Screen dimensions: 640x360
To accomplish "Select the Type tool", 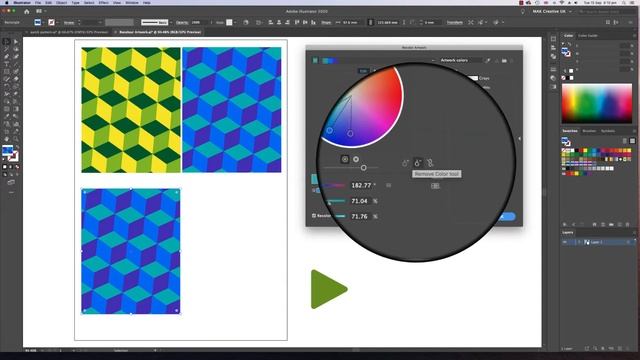I will click(x=7, y=64).
